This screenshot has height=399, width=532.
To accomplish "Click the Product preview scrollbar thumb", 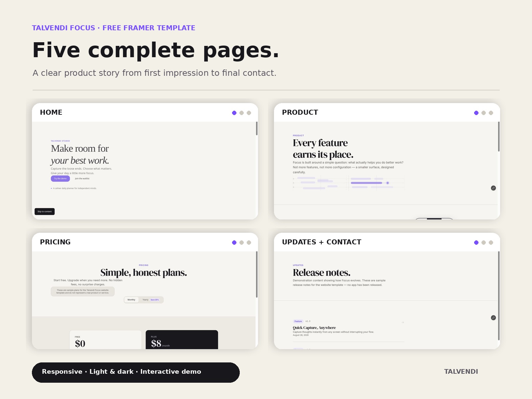I will click(499, 137).
